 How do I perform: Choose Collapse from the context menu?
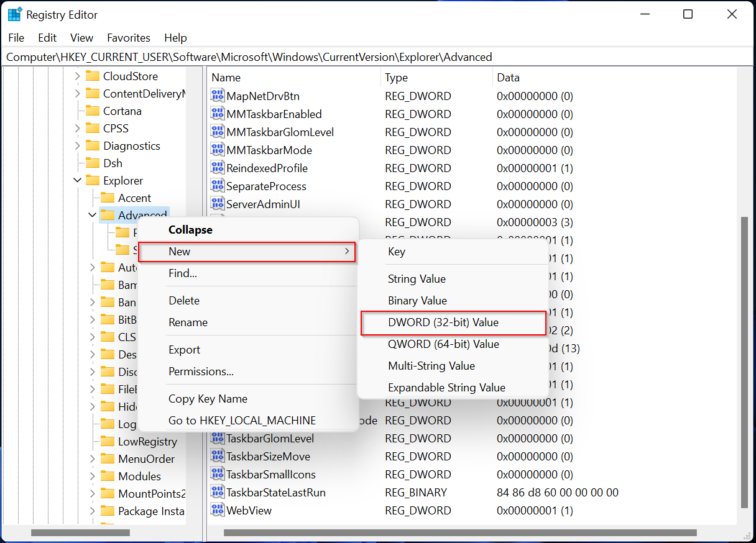point(248,230)
